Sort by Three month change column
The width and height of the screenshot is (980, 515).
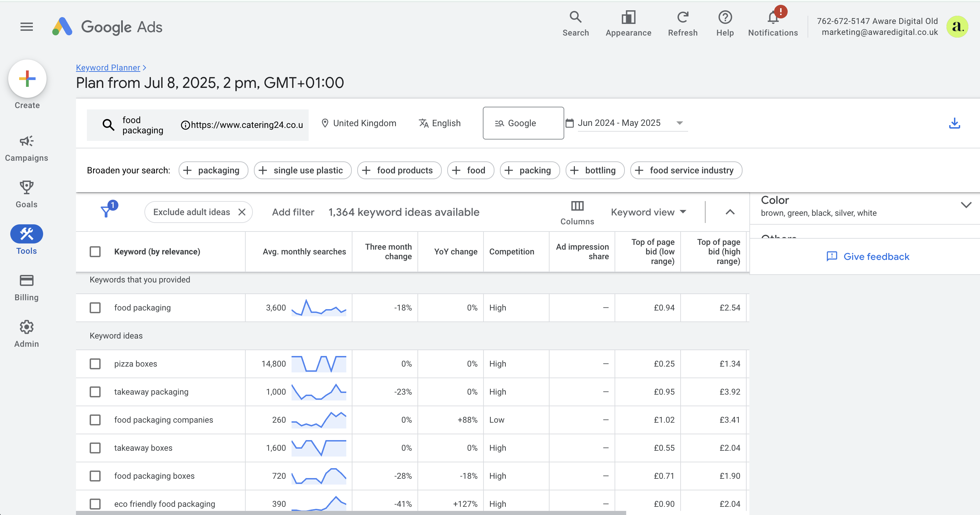click(388, 252)
